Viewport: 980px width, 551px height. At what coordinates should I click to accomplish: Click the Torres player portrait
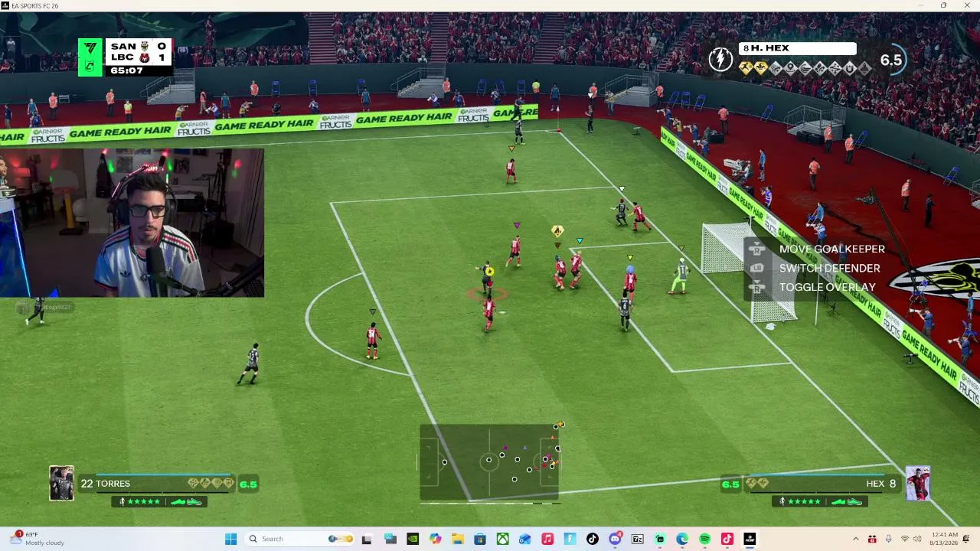pyautogui.click(x=62, y=484)
